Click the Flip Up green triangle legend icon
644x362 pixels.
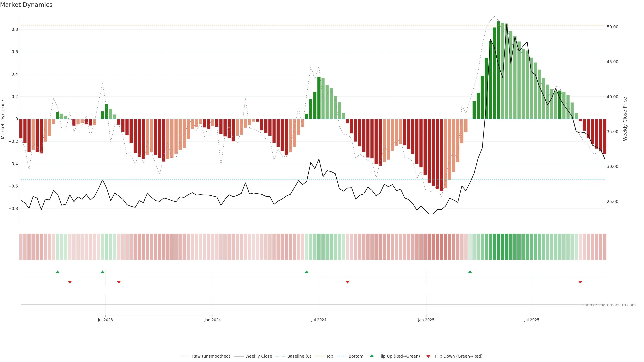tap(372, 356)
